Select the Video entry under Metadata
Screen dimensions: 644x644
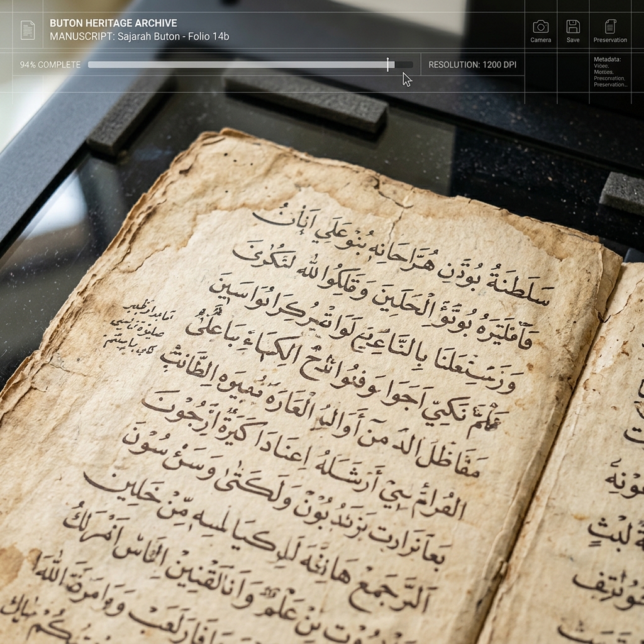coord(602,66)
